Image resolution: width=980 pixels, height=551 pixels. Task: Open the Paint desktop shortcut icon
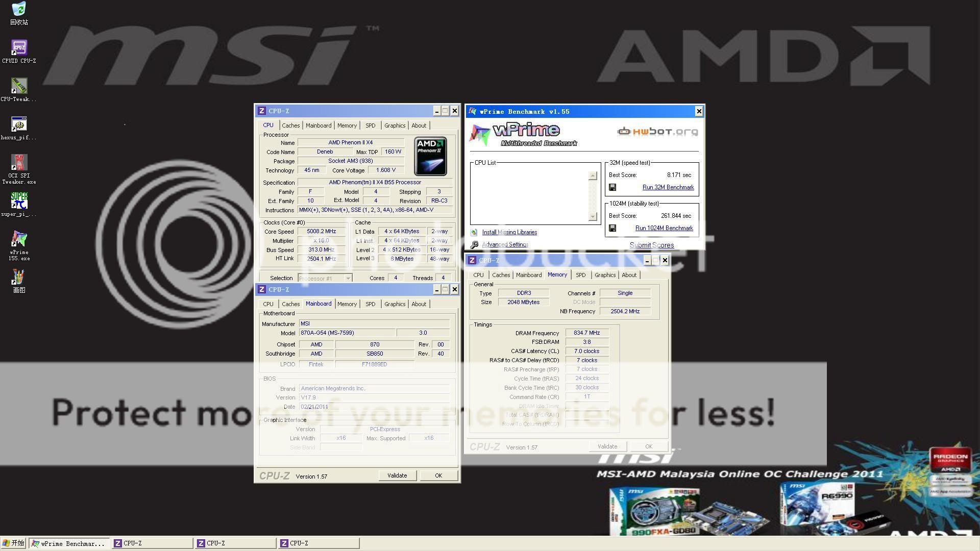(x=19, y=278)
